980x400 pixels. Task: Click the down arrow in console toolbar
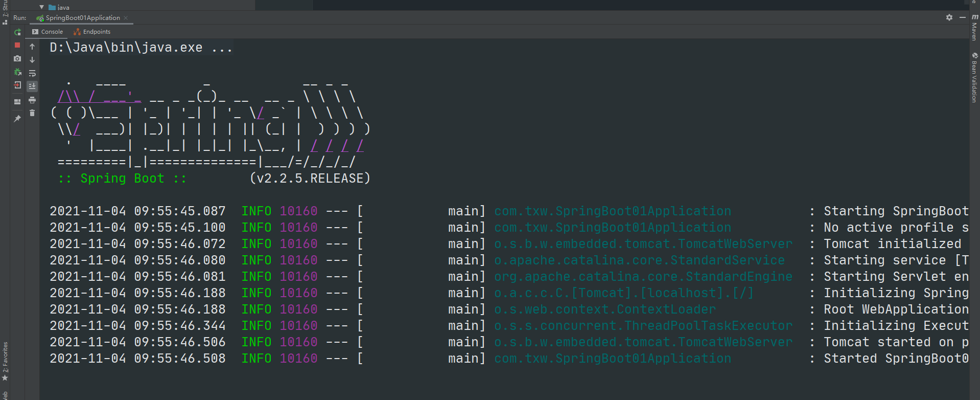coord(32,60)
